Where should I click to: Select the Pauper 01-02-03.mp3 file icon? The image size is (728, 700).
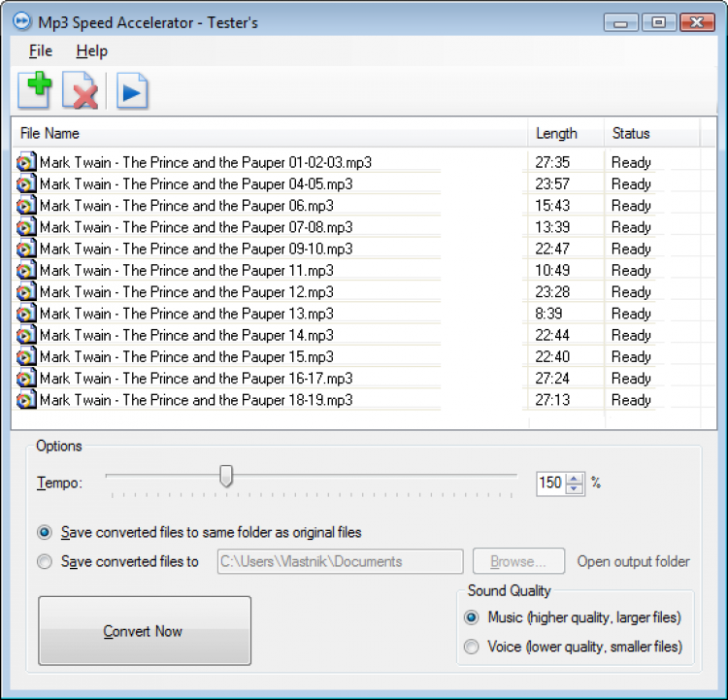[26, 162]
